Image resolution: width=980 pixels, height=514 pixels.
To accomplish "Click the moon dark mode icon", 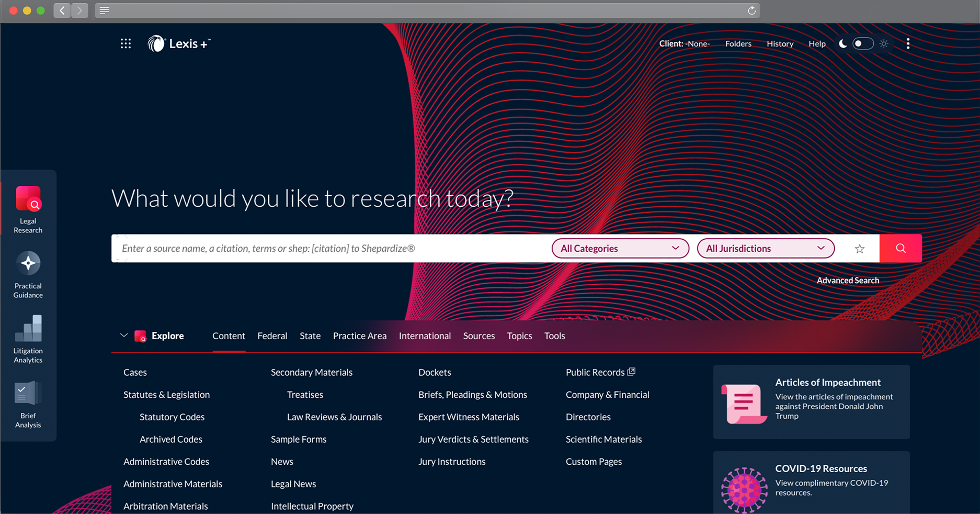I will [x=842, y=43].
